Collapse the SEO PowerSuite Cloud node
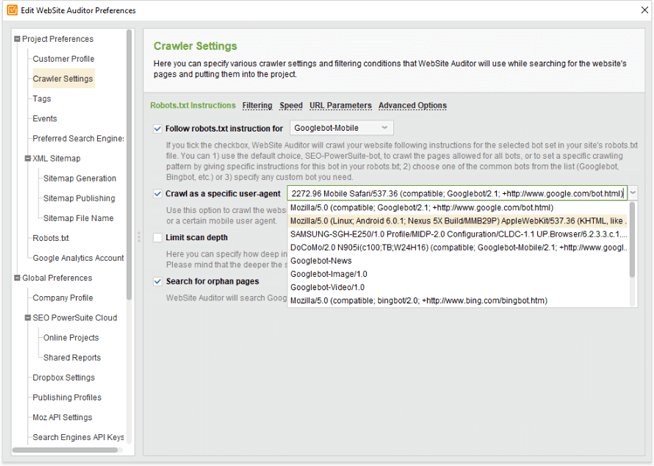 pyautogui.click(x=28, y=317)
